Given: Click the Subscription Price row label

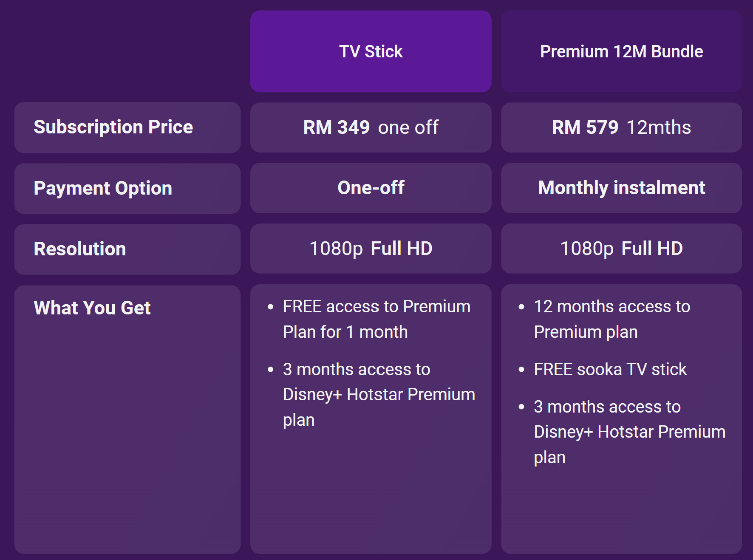Looking at the screenshot, I should [x=113, y=127].
